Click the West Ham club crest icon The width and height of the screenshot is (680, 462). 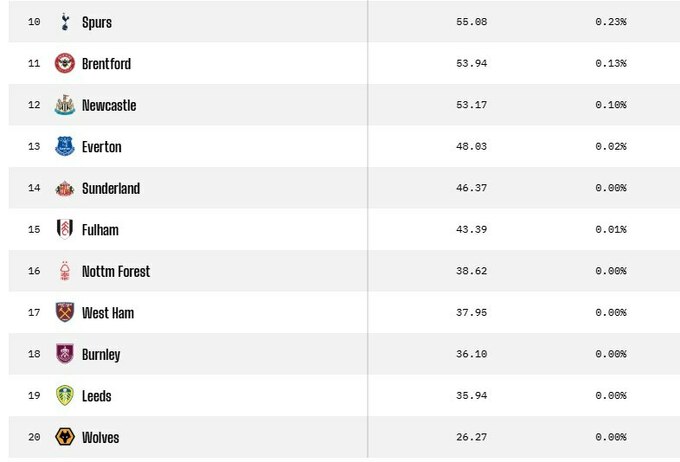(65, 312)
